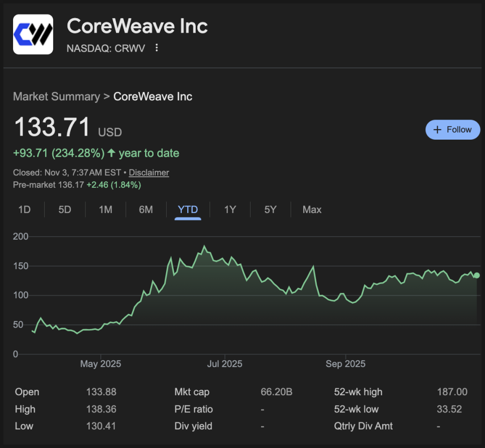The height and width of the screenshot is (448, 485).
Task: Click the CoreWeave Inc title heading
Action: coord(137,26)
